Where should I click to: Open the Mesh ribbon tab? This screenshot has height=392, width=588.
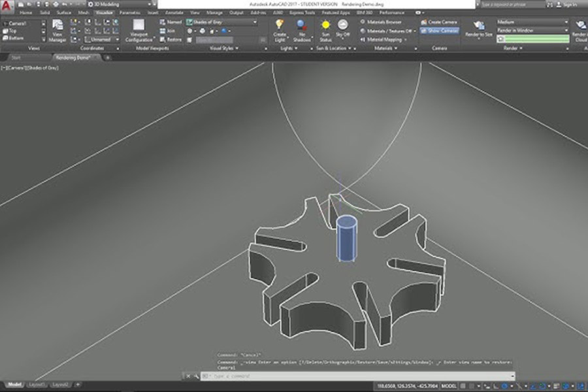coord(83,13)
